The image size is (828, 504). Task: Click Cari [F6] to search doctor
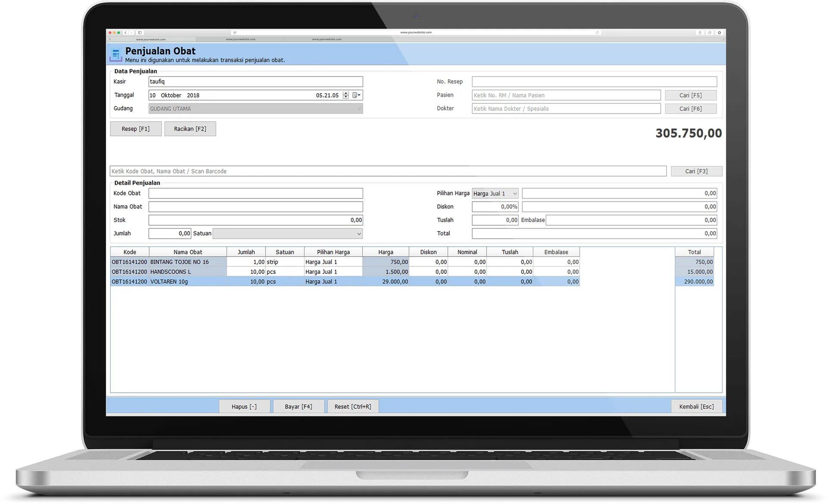[691, 109]
